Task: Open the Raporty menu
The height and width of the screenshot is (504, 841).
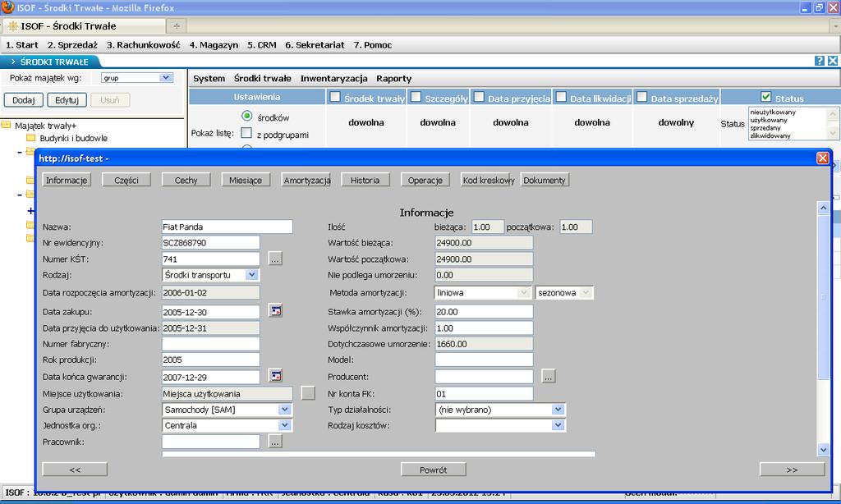Action: (x=393, y=78)
